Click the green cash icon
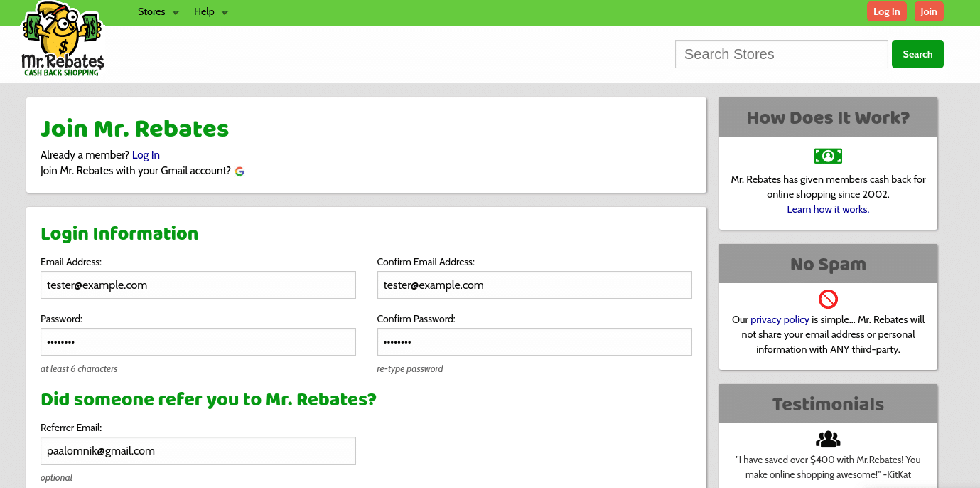This screenshot has height=488, width=980. click(828, 156)
